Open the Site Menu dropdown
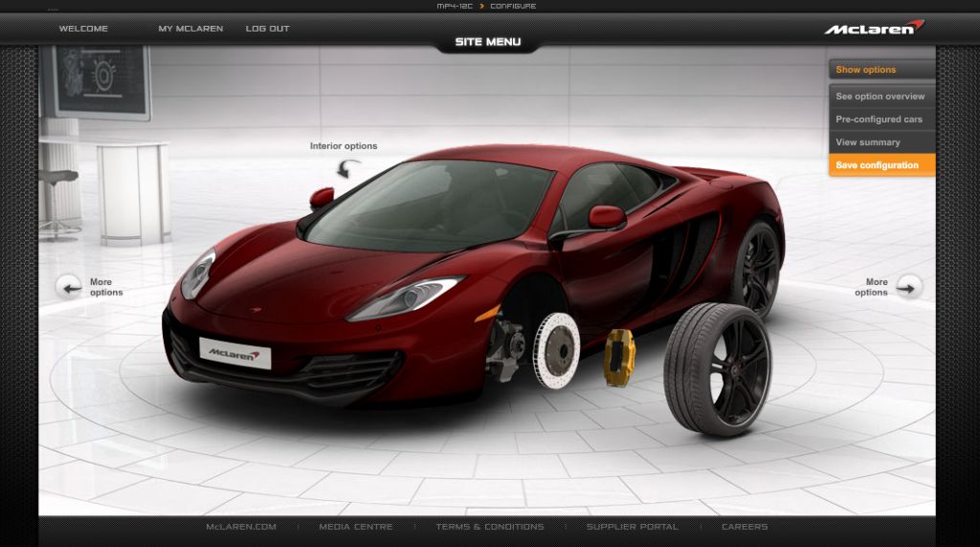Screen dimensions: 980x547 point(488,42)
